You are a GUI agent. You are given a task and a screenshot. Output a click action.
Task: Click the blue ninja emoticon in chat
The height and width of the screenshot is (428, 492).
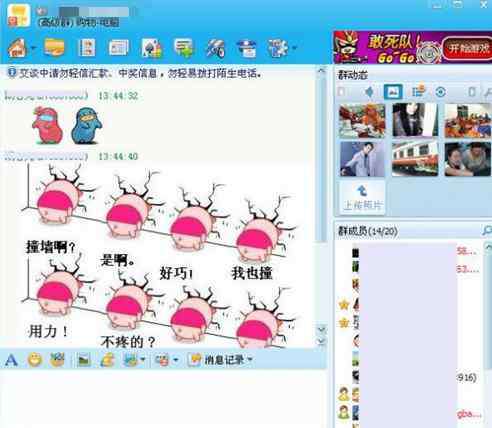pyautogui.click(x=86, y=126)
